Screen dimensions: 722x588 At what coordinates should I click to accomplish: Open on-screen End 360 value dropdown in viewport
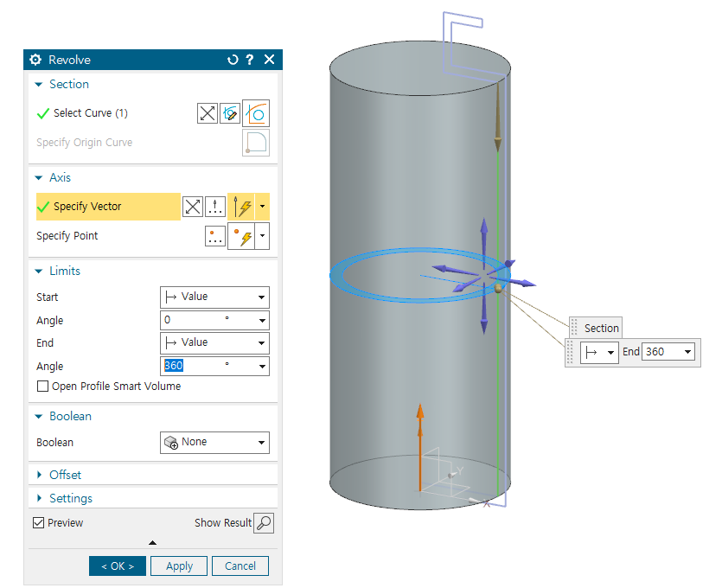tap(688, 352)
